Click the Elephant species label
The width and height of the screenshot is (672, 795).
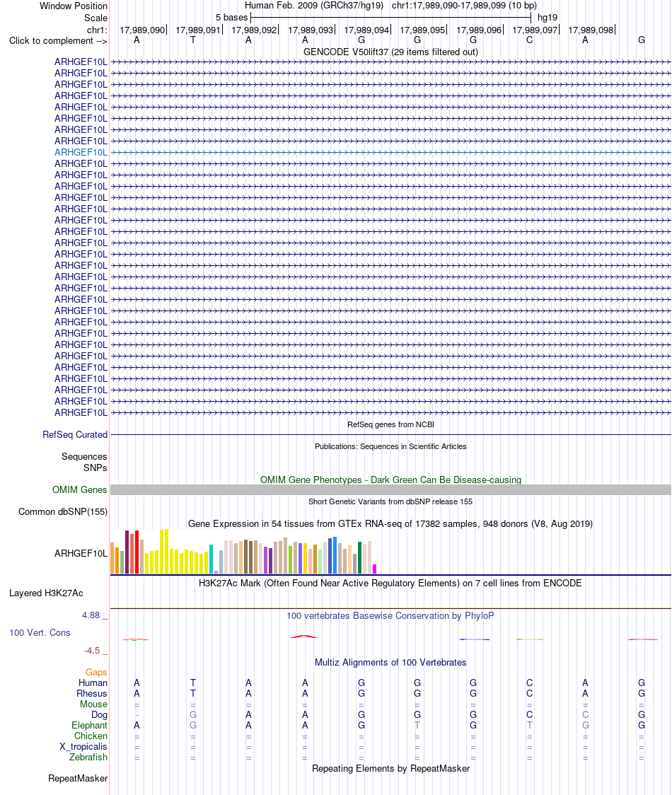[89, 726]
